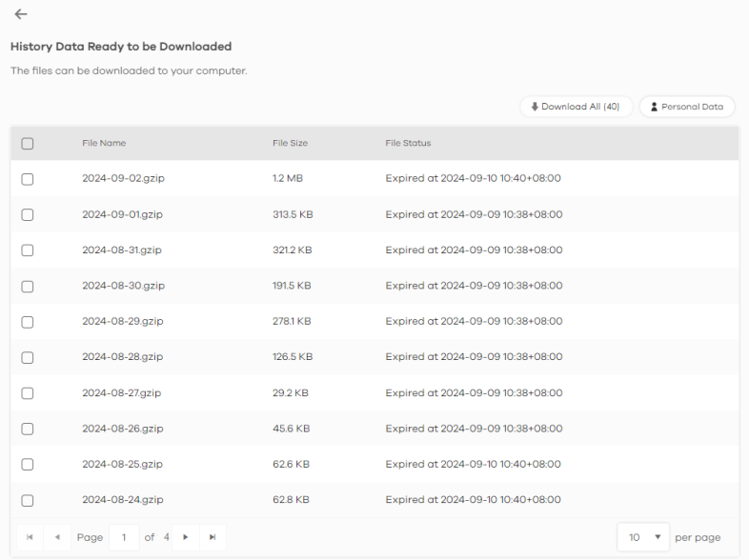This screenshot has width=749, height=560.
Task: Check the box for 2024-09-02.gzip
Action: (x=28, y=179)
